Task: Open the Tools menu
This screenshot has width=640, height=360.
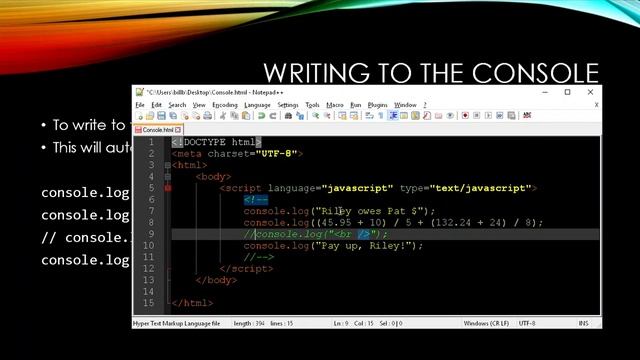Action: point(312,105)
